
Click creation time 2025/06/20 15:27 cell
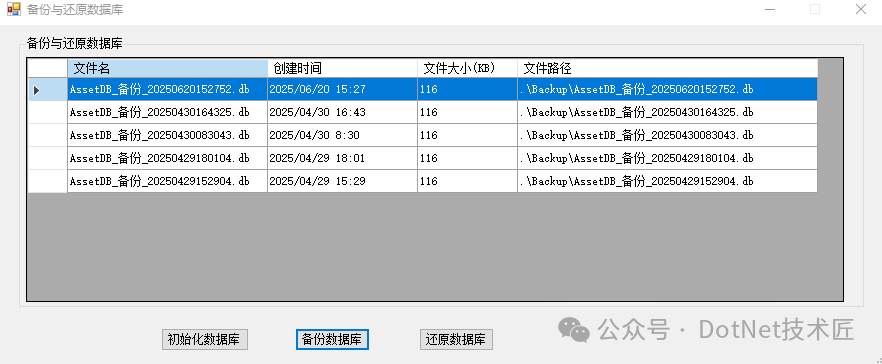tap(343, 89)
